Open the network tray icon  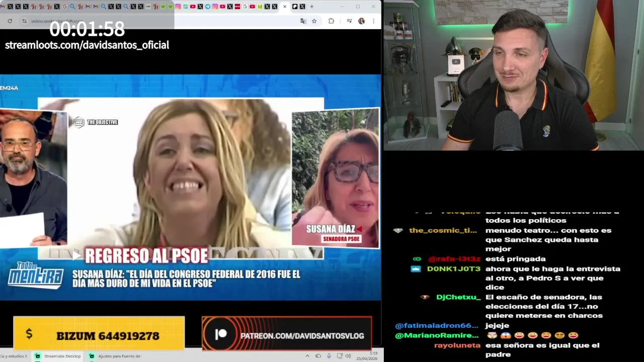(x=340, y=356)
